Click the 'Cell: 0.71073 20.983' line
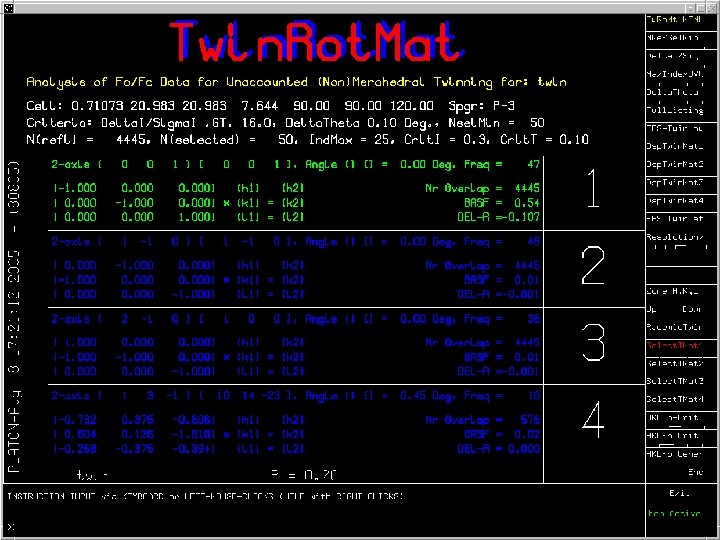The height and width of the screenshot is (540, 720). 126,106
